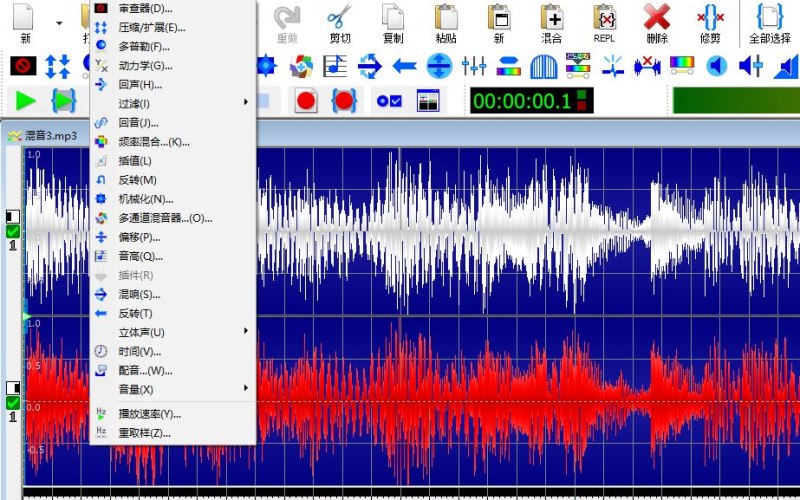
Task: Click the Mechanize gear effect icon
Action: pos(266,66)
